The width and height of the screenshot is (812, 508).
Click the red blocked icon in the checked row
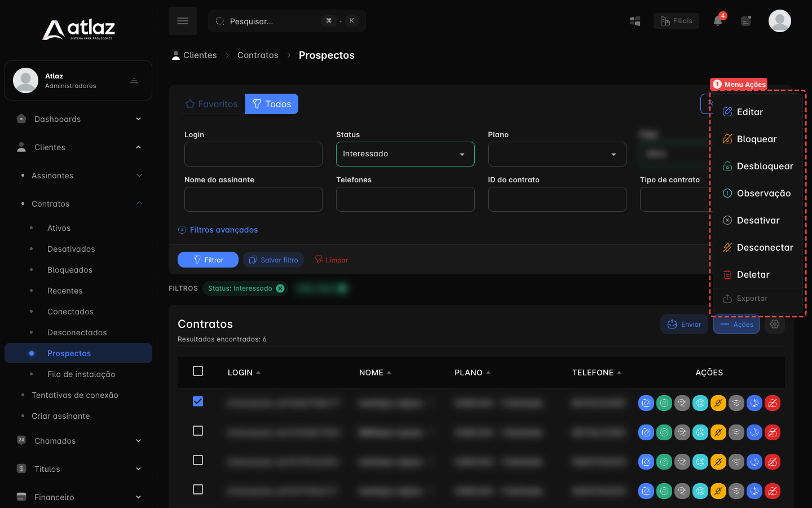(x=773, y=403)
